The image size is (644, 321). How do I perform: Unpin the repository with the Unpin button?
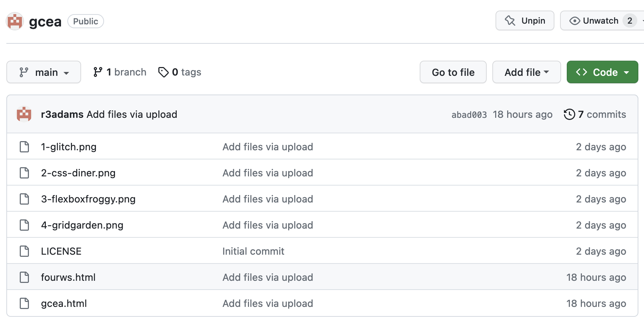click(x=525, y=21)
